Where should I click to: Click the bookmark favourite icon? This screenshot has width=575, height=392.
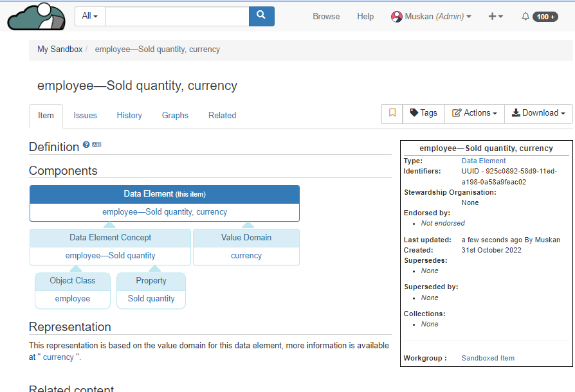click(x=392, y=113)
